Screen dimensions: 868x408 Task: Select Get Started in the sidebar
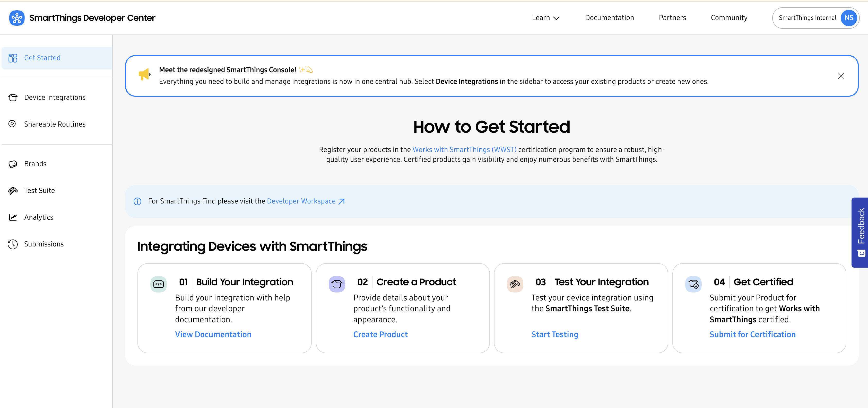57,58
